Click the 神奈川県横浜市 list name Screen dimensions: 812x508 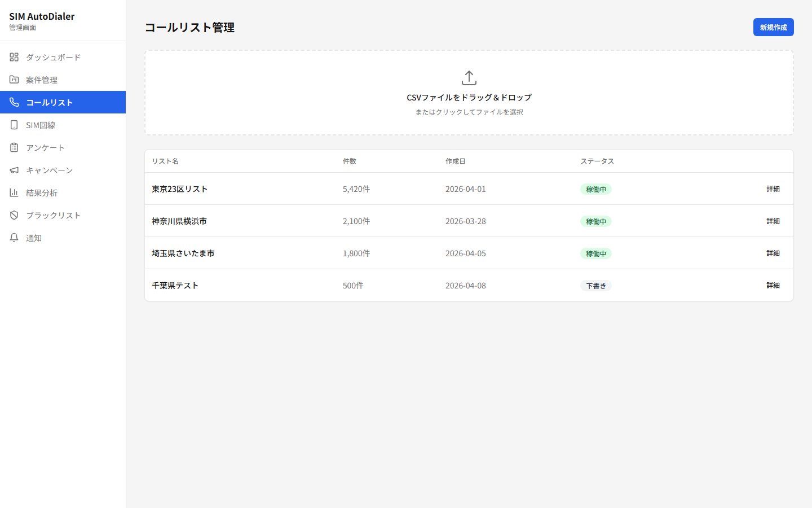click(x=179, y=221)
